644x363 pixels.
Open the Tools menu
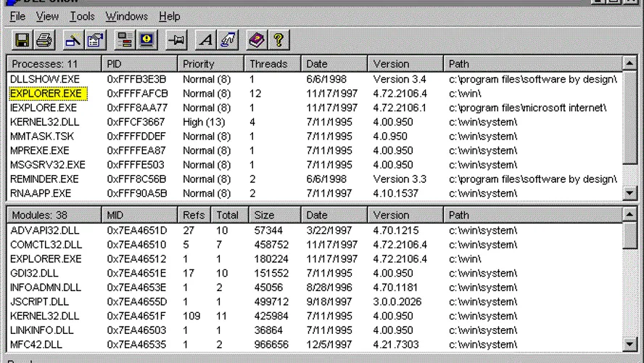point(82,16)
